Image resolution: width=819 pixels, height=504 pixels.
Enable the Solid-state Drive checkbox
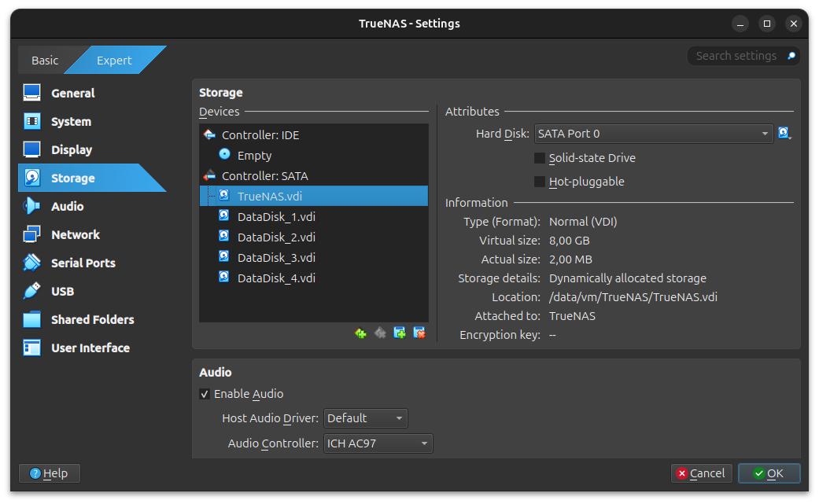[540, 158]
